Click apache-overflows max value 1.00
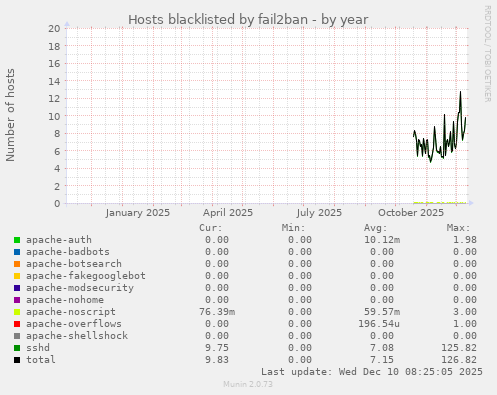 [465, 324]
